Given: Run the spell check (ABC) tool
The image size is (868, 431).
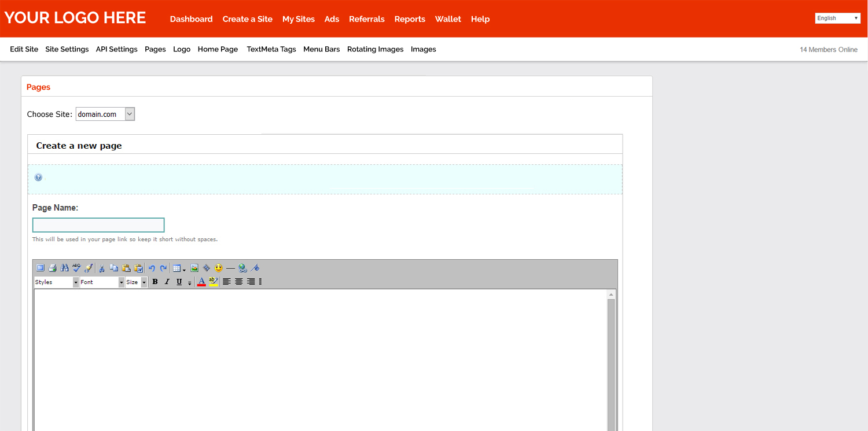Looking at the screenshot, I should pyautogui.click(x=76, y=268).
